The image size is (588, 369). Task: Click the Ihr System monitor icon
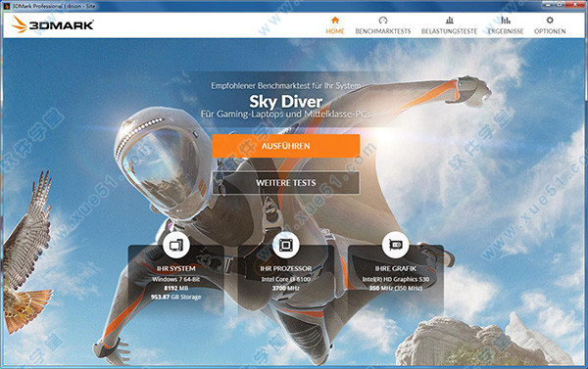175,245
